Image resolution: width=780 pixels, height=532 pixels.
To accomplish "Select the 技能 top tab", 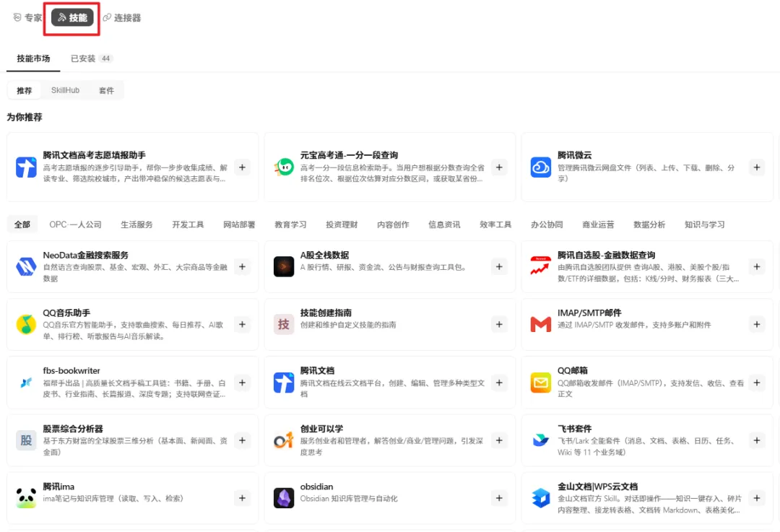I will 72,18.
